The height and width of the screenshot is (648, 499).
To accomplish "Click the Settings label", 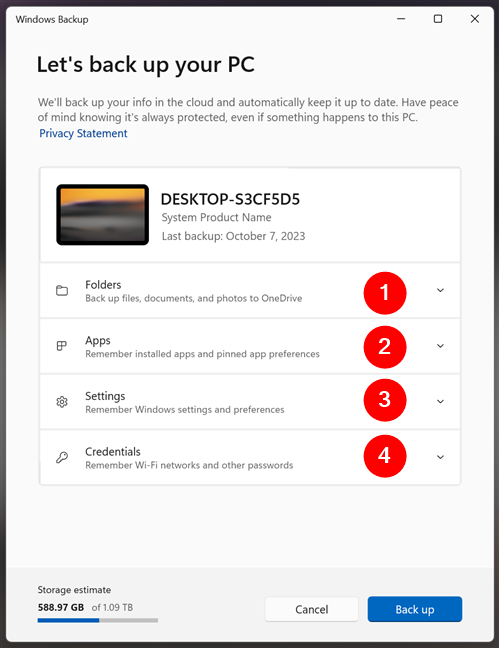I will pos(105,396).
